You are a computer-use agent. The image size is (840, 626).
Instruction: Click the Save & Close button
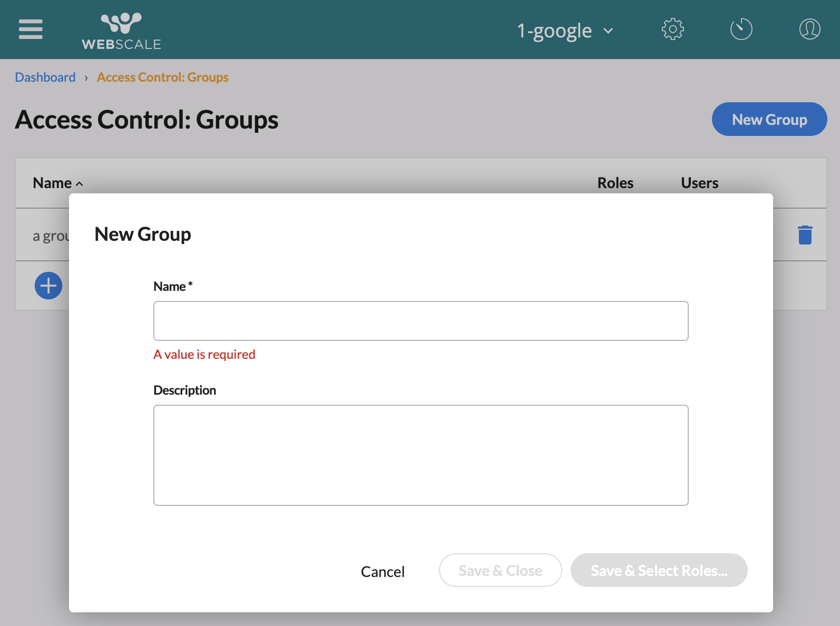(500, 570)
